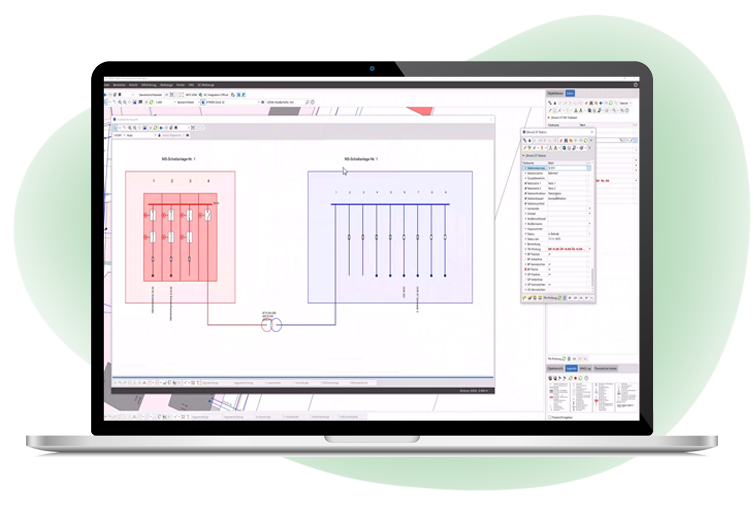This screenshot has width=754, height=508.
Task: Open the Status dropdown in the Station panel
Action: (x=589, y=231)
